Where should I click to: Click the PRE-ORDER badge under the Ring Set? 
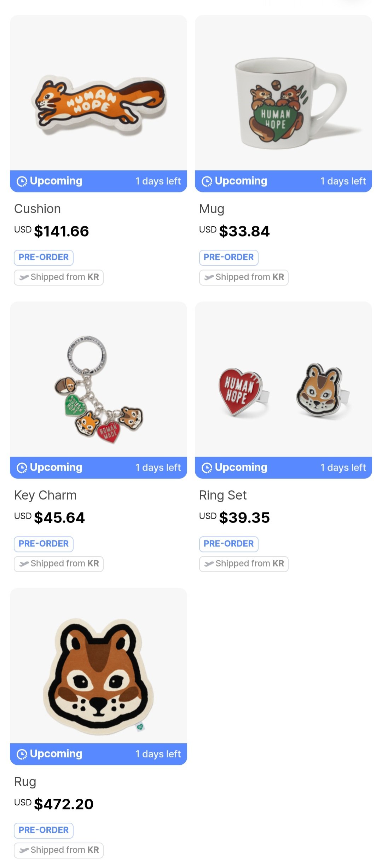[228, 544]
